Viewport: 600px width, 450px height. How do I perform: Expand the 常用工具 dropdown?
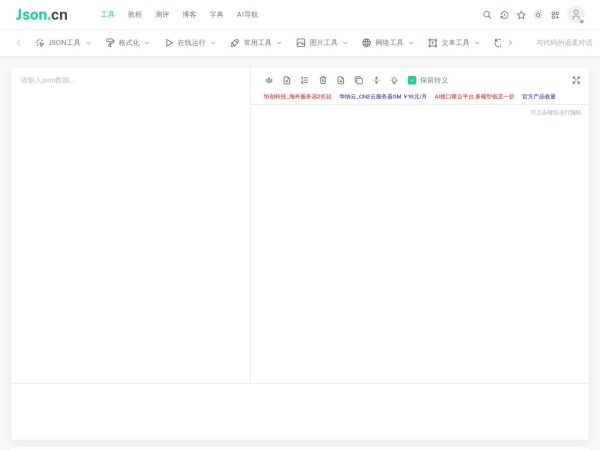click(x=256, y=42)
